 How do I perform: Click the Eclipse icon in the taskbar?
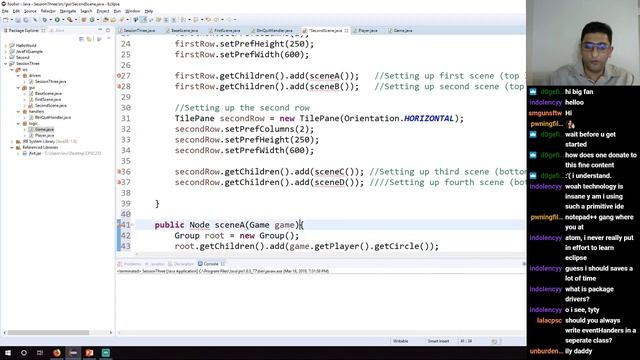73,353
